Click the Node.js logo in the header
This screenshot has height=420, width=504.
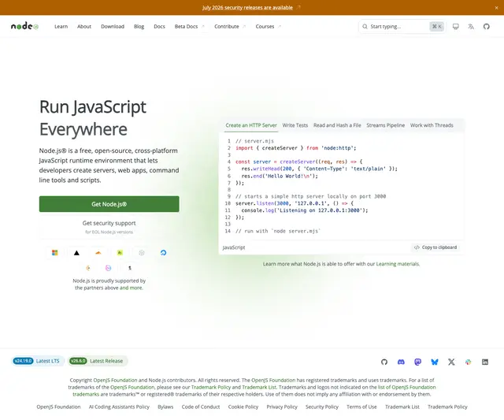coord(24,26)
